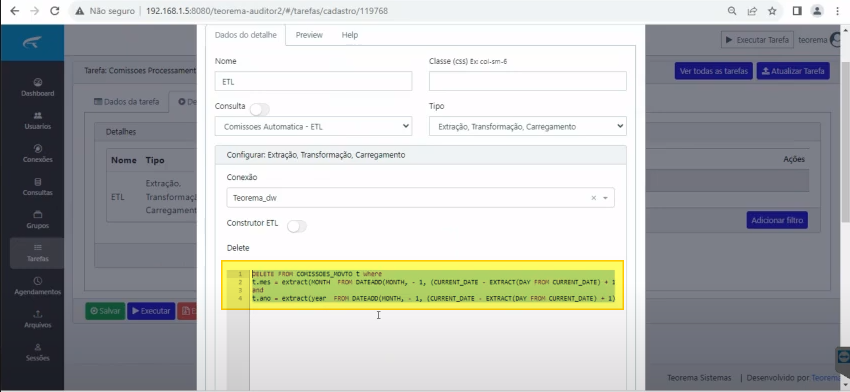Open Dados da tarefa tab

click(127, 101)
